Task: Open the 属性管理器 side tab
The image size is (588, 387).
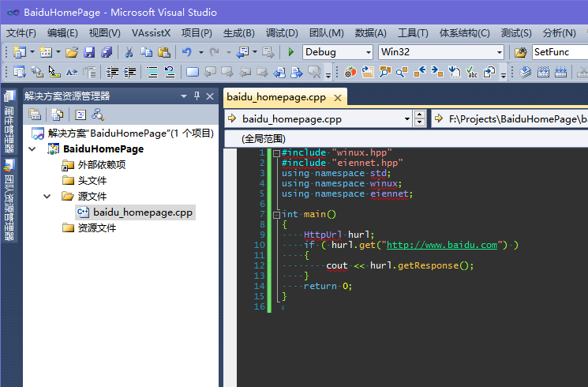Action: 9,122
